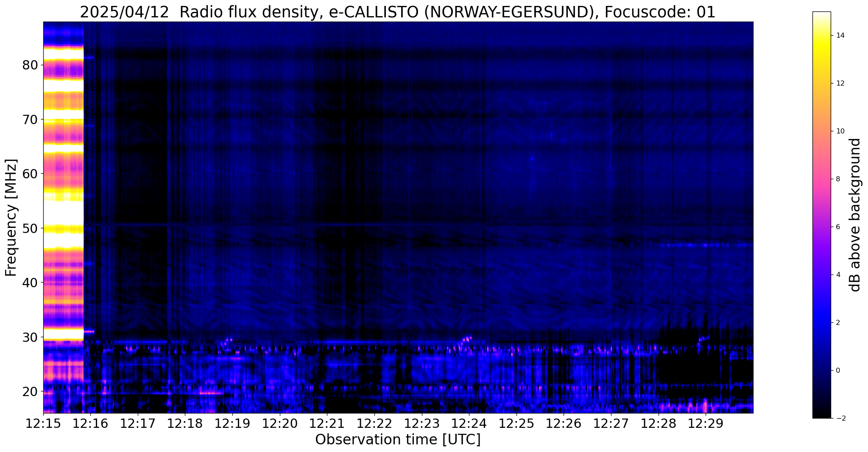
Task: Click the time tick label "12:23"
Action: click(421, 424)
